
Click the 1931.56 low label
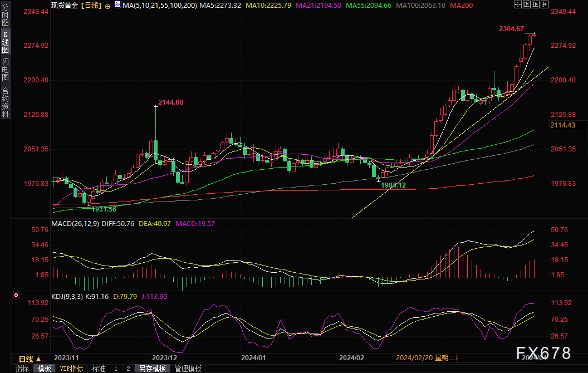click(104, 209)
